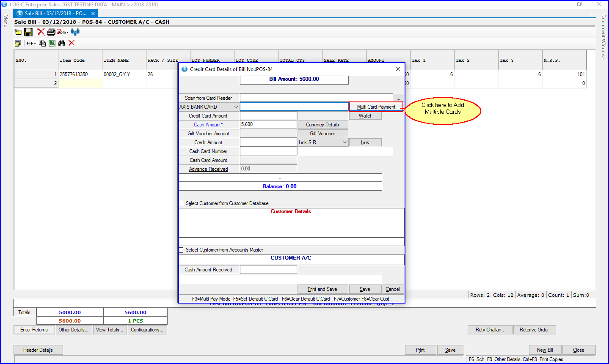The height and width of the screenshot is (364, 609).
Task: Click the M.R.P. column header
Action: click(x=564, y=60)
